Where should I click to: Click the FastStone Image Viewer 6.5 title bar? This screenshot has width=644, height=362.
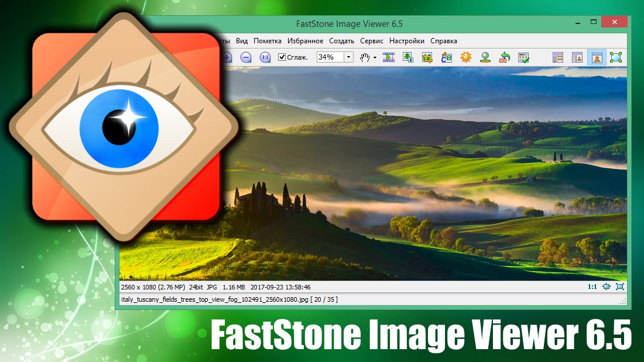point(349,24)
